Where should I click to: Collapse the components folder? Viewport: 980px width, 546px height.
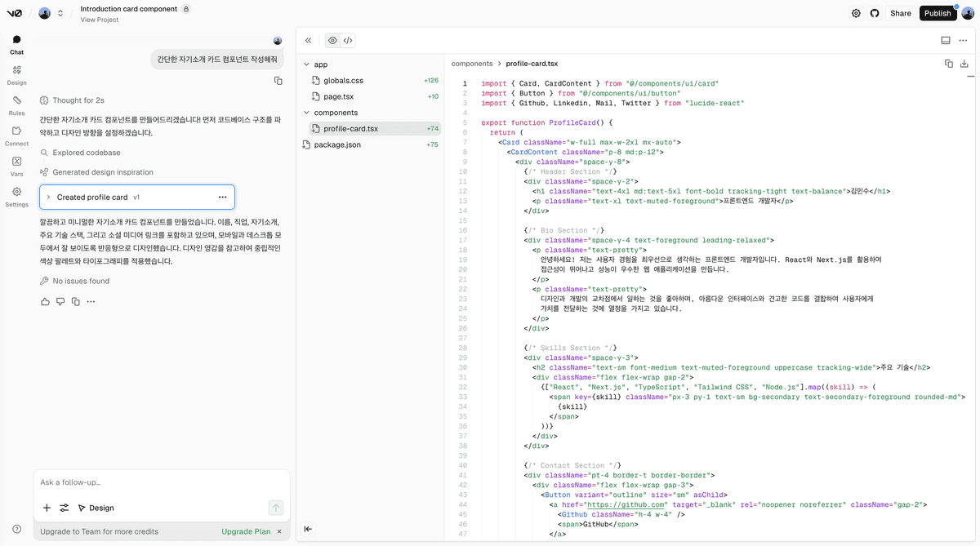[307, 113]
